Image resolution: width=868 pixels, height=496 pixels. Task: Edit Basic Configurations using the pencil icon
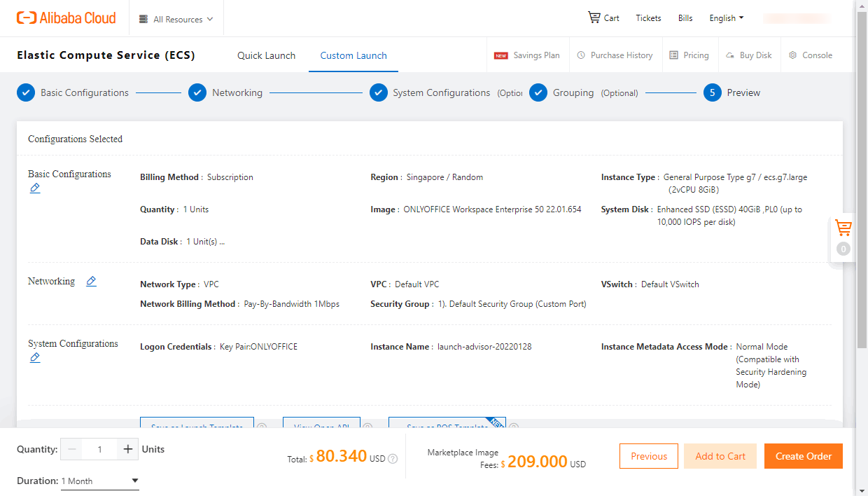35,188
